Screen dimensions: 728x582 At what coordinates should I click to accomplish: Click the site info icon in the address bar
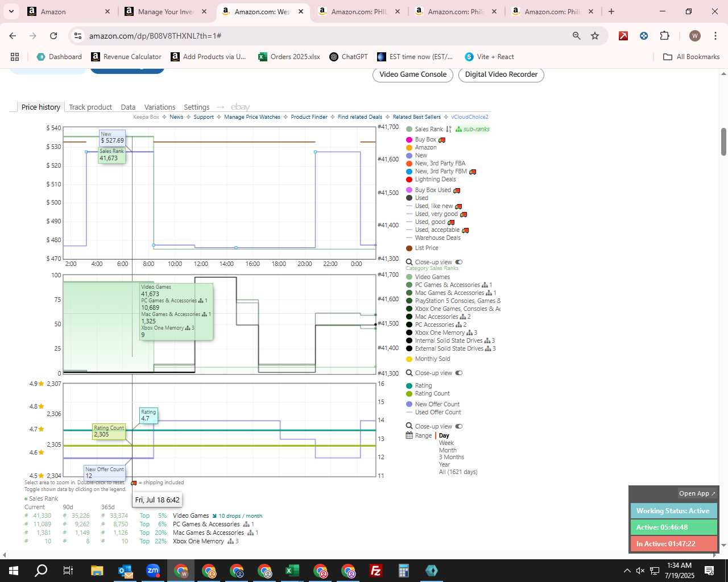pos(78,36)
